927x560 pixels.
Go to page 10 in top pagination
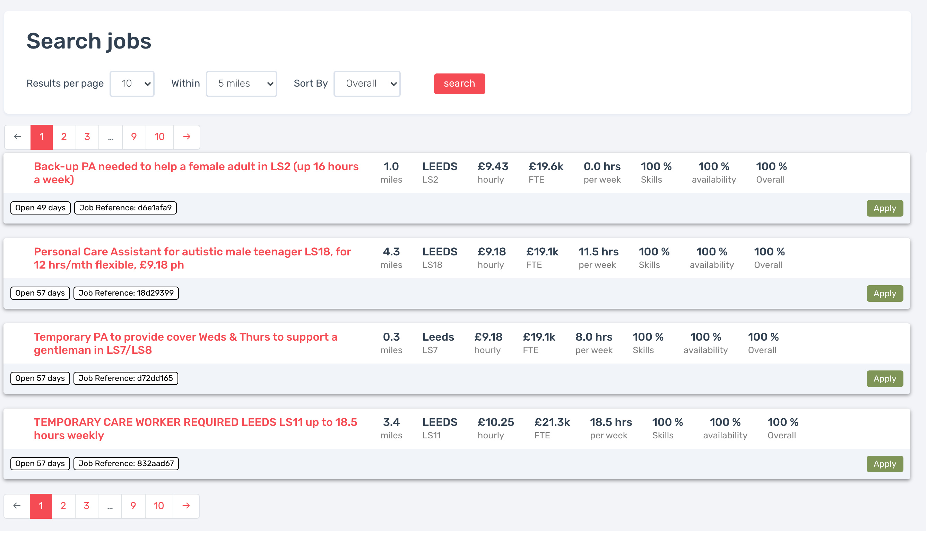click(159, 137)
